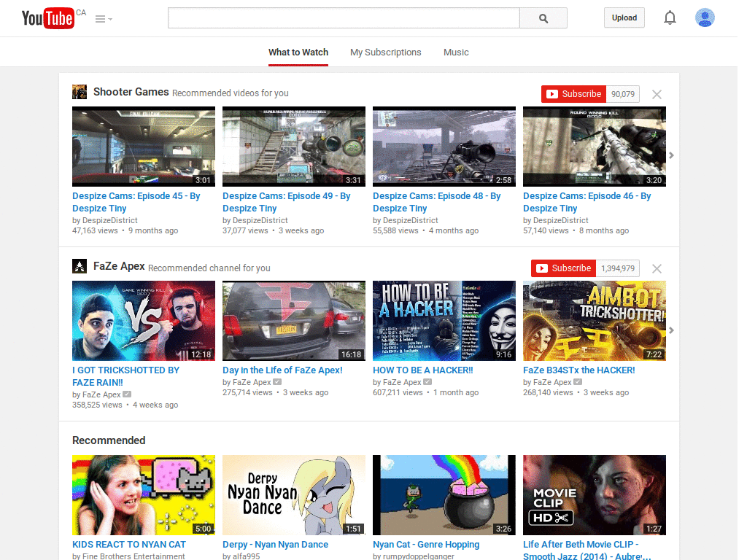Image resolution: width=747 pixels, height=560 pixels.
Task: Play Despize Cams Episode 46 thumbnail
Action: coord(594,146)
